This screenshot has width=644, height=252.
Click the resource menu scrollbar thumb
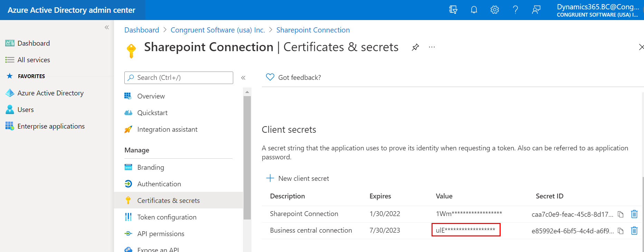[247, 158]
